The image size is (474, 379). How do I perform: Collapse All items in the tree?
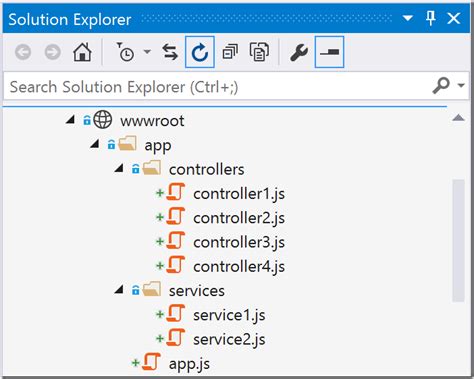[x=230, y=52]
